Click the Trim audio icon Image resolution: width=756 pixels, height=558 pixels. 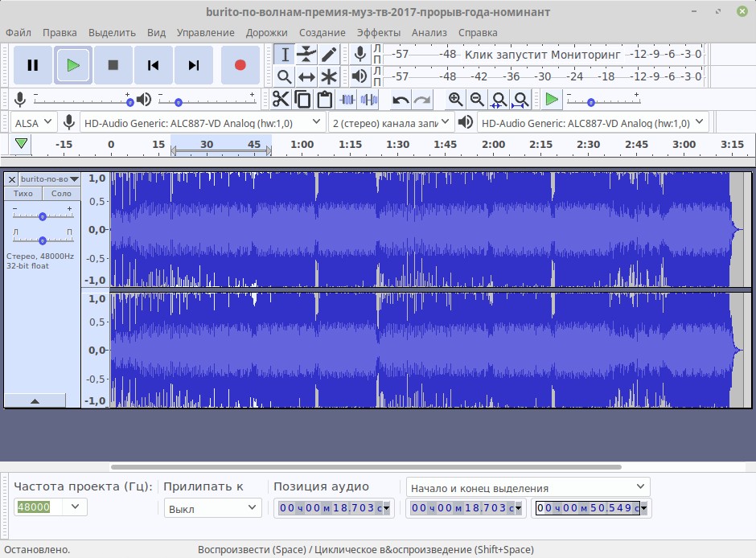pyautogui.click(x=347, y=100)
